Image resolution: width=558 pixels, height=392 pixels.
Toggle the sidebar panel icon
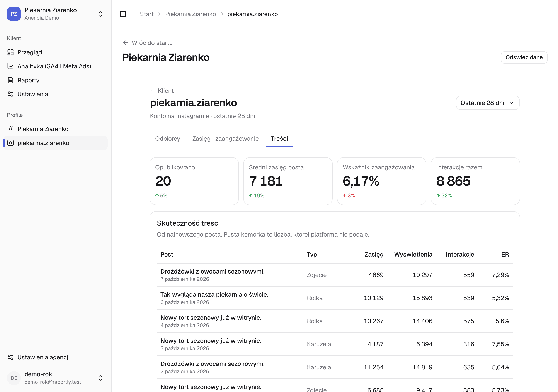click(x=123, y=14)
